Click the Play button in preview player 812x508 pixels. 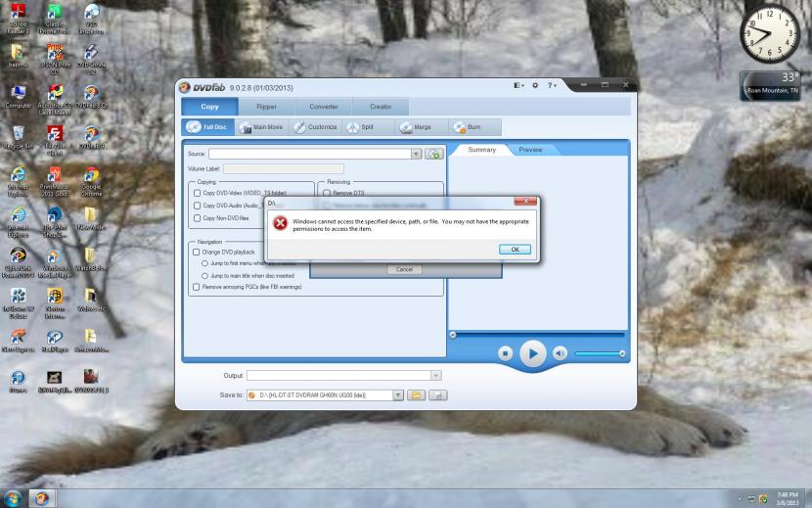click(x=532, y=353)
